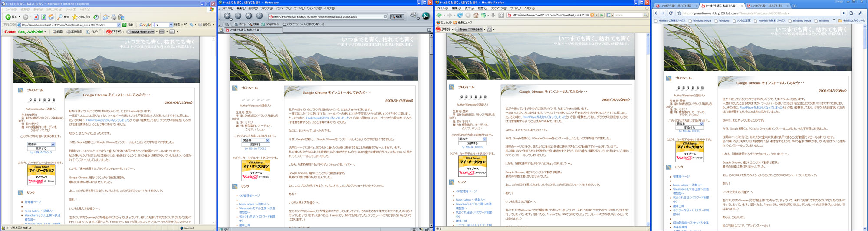Click the Home icon in Internet Explorer
The image size is (868, 231).
tap(51, 17)
